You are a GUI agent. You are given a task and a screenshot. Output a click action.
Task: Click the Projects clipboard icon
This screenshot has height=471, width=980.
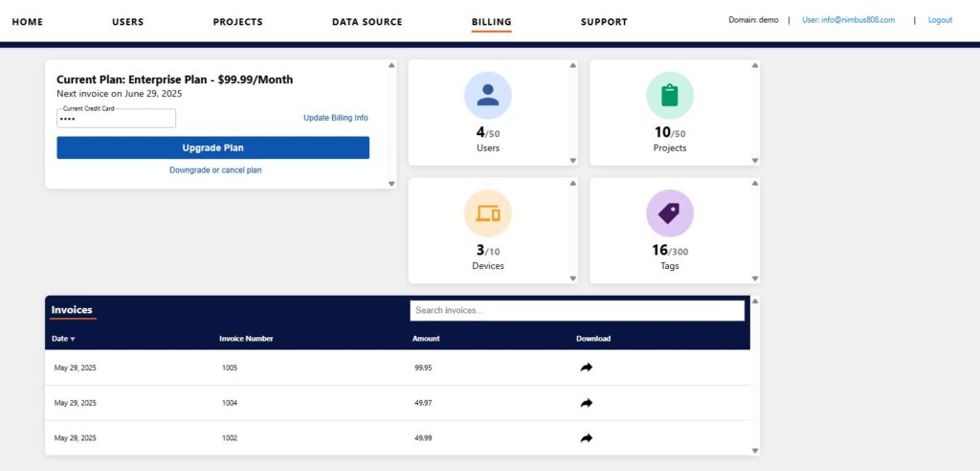[x=669, y=95]
